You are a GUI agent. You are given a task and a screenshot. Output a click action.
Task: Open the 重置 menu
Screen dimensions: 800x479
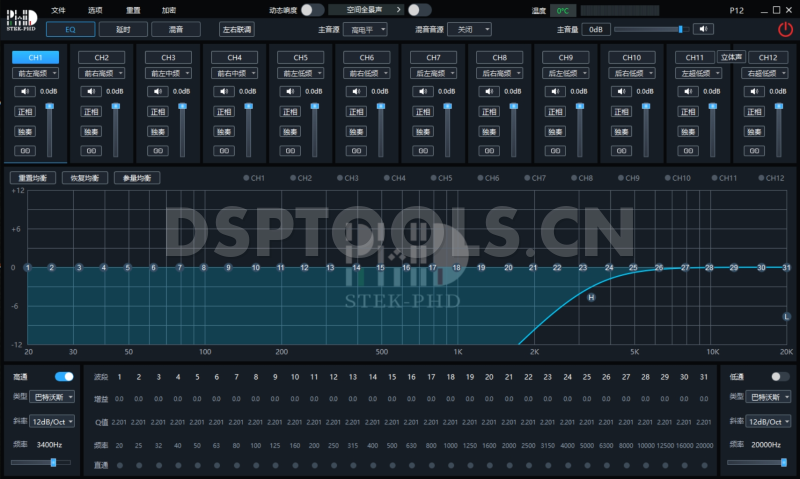[x=133, y=10]
